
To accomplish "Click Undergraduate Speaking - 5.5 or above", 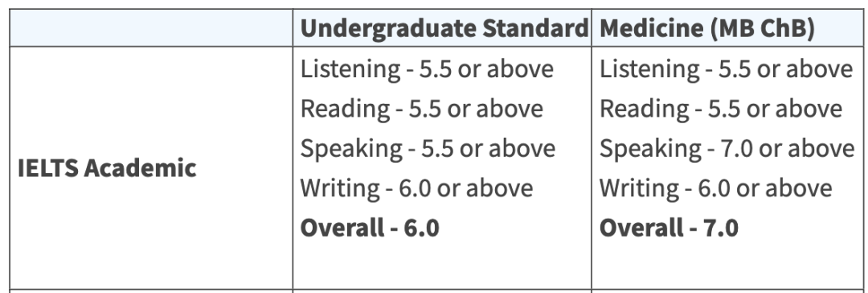I will point(428,149).
